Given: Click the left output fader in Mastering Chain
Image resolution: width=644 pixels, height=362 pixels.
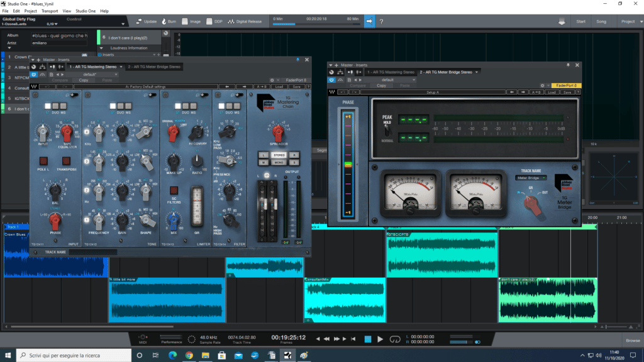Looking at the screenshot, I should 265,204.
